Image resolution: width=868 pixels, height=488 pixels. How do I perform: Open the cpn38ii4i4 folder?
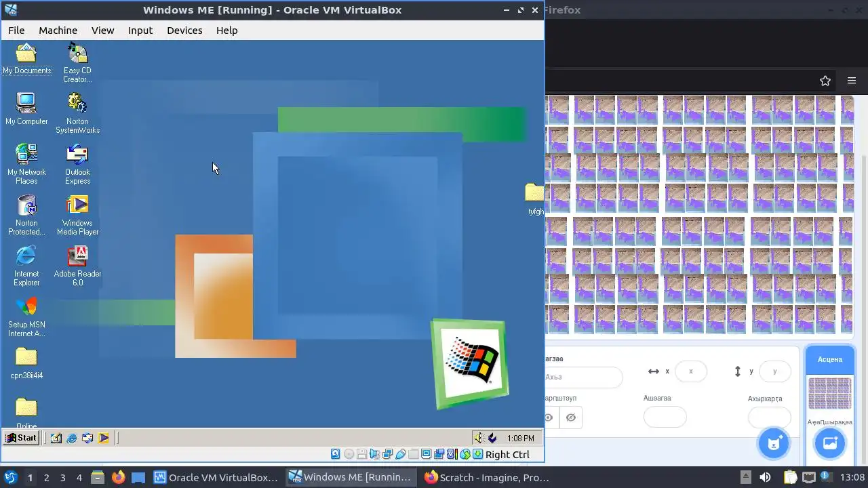(x=26, y=363)
